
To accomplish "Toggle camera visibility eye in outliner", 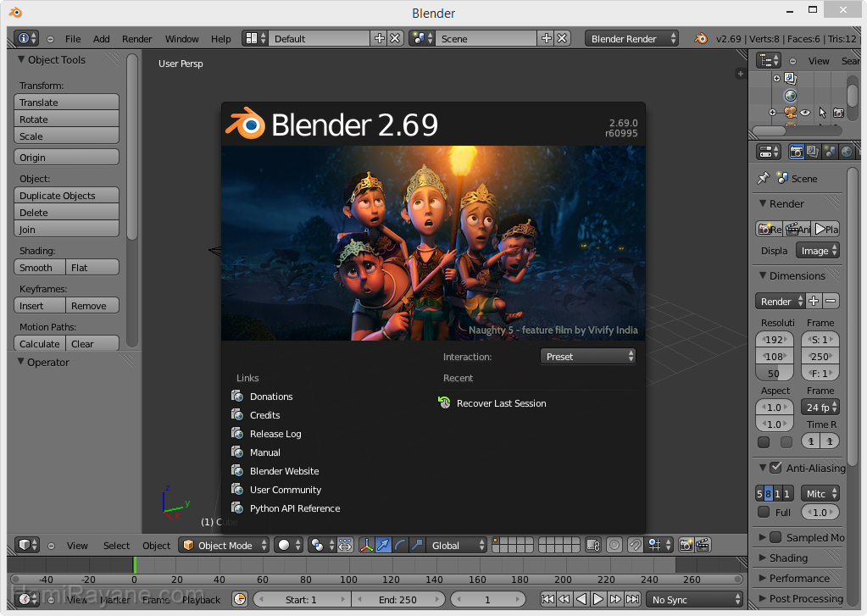I will [805, 113].
